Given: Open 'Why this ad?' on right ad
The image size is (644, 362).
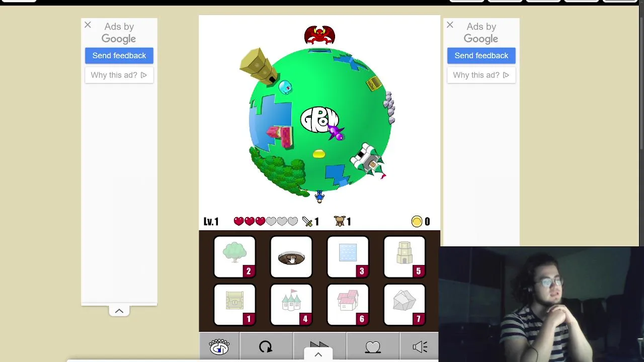Looking at the screenshot, I should 481,75.
